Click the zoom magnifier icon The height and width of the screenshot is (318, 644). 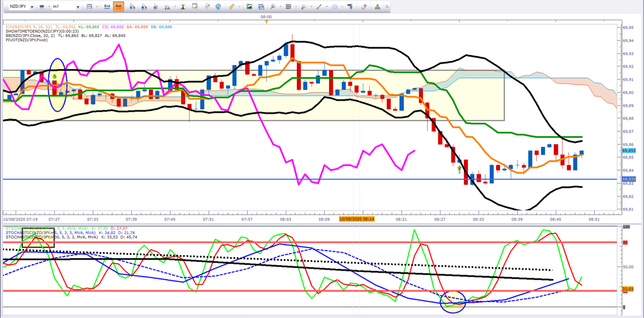[167, 7]
